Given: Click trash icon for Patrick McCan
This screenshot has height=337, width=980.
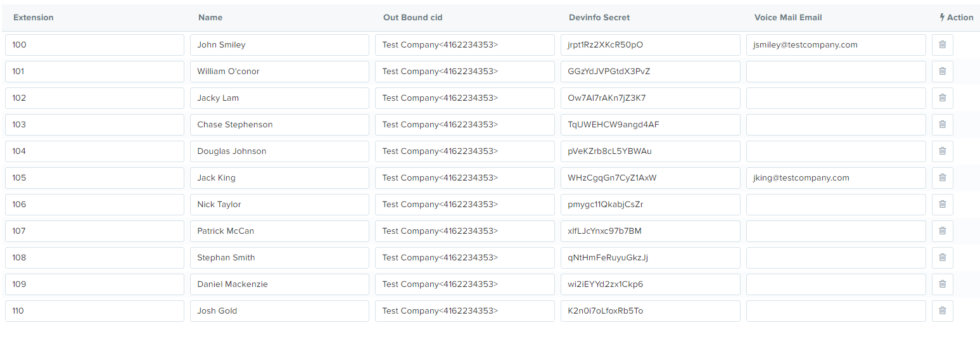Looking at the screenshot, I should (x=942, y=231).
